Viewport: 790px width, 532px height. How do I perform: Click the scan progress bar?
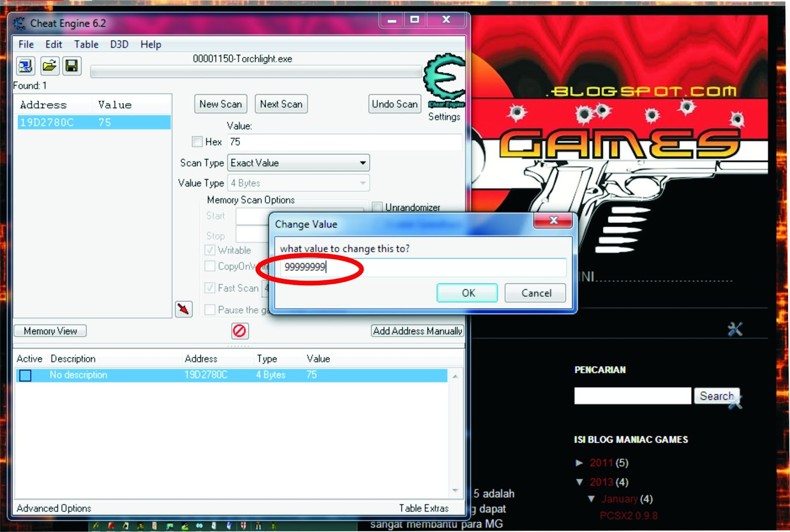(x=256, y=72)
